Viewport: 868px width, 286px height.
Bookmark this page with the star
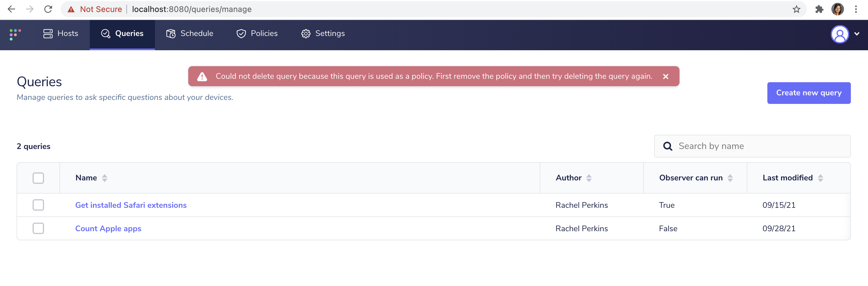point(796,9)
